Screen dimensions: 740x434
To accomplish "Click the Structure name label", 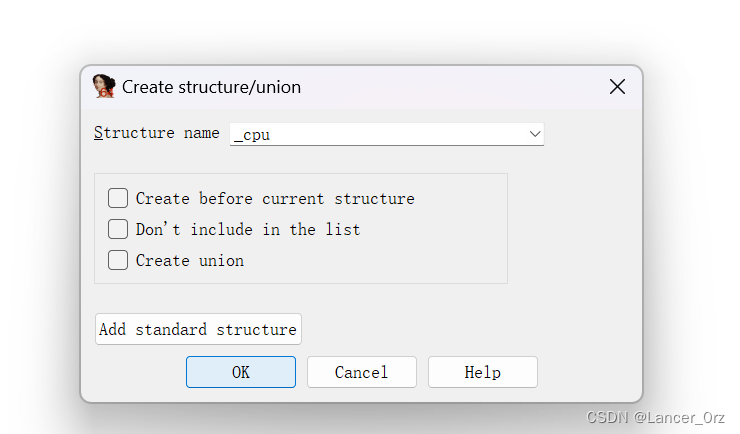I will point(156,133).
